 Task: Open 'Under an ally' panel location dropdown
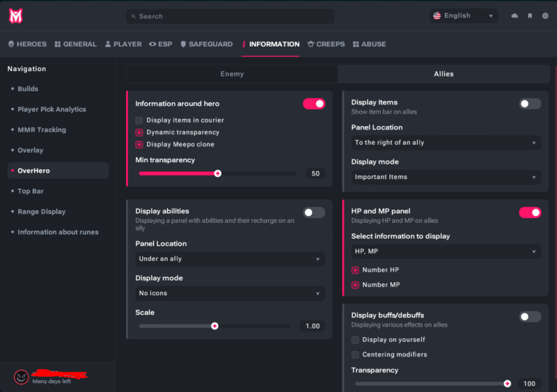coord(230,259)
